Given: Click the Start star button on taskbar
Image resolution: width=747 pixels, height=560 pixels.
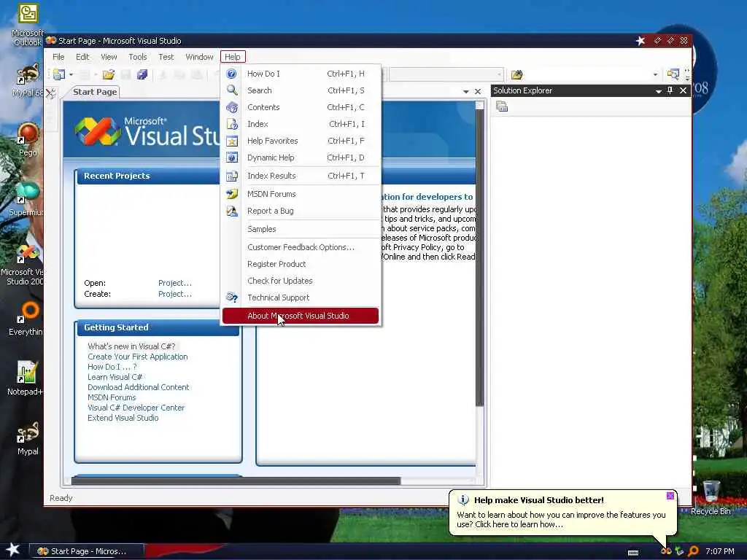Looking at the screenshot, I should (12, 550).
